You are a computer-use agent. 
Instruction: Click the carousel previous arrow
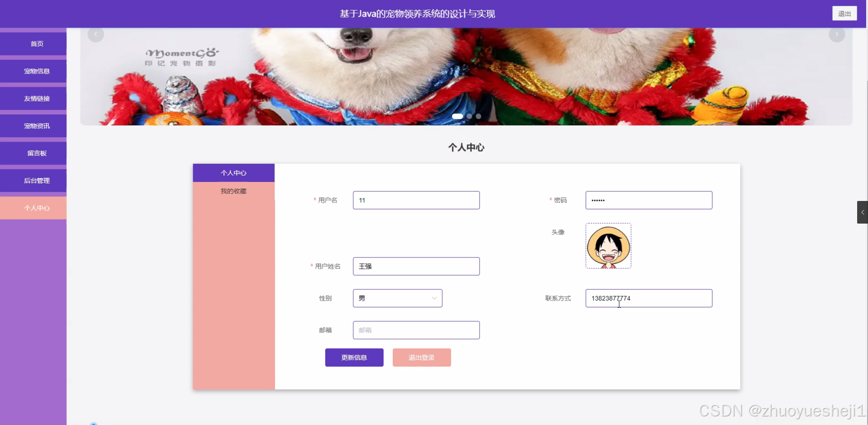coord(95,34)
